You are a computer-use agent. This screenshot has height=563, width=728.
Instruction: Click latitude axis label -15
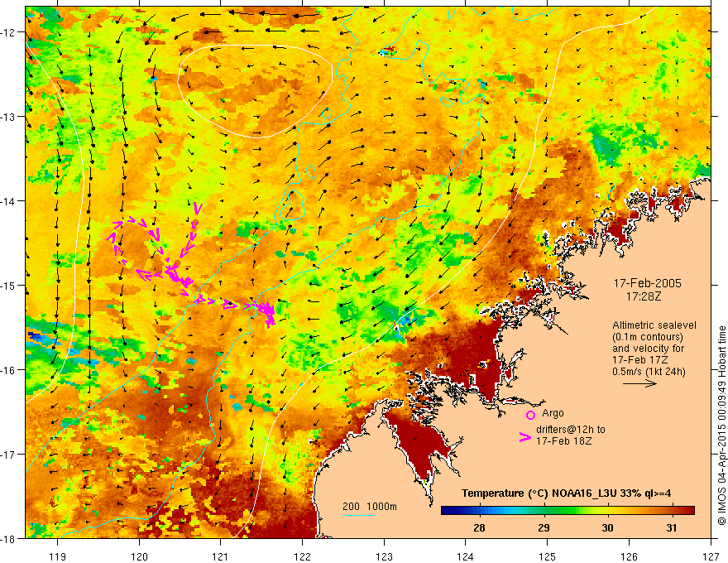tap(9, 285)
